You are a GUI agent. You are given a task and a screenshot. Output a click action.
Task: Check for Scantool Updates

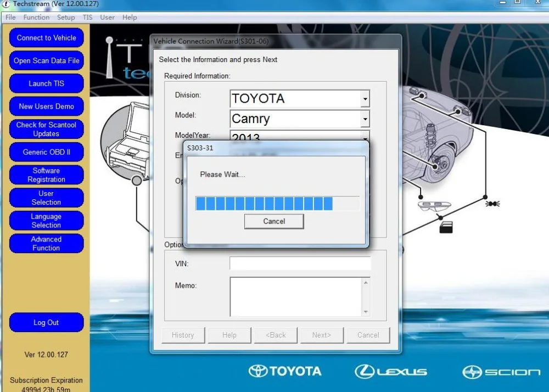point(46,129)
